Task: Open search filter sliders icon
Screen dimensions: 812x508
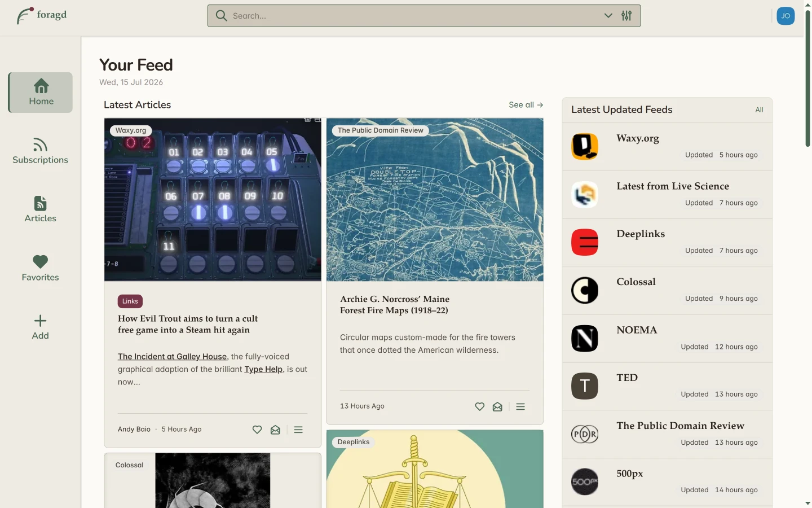Action: pos(626,15)
